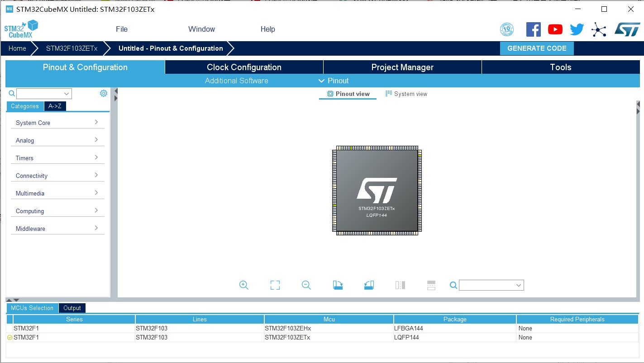This screenshot has width=644, height=363.
Task: Switch to System view
Action: [406, 94]
